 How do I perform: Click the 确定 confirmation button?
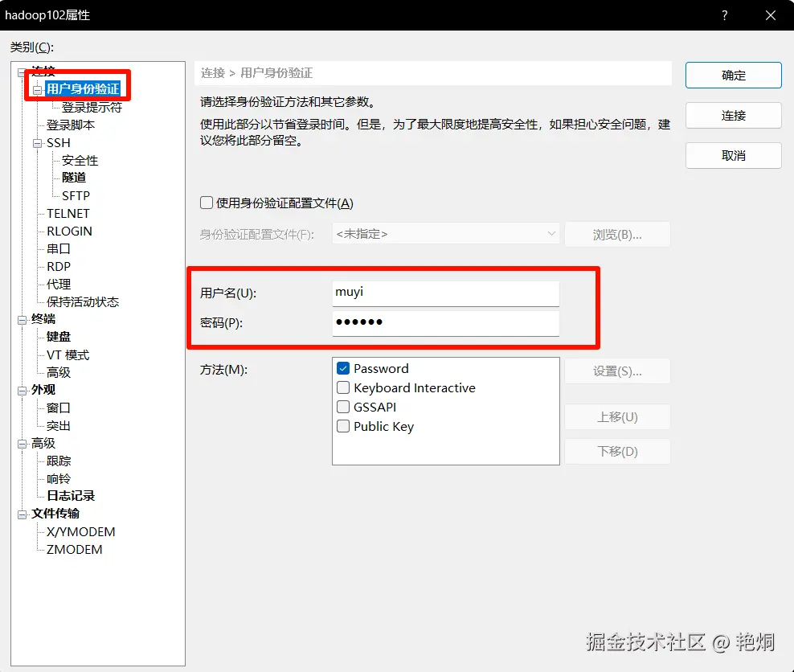tap(732, 75)
